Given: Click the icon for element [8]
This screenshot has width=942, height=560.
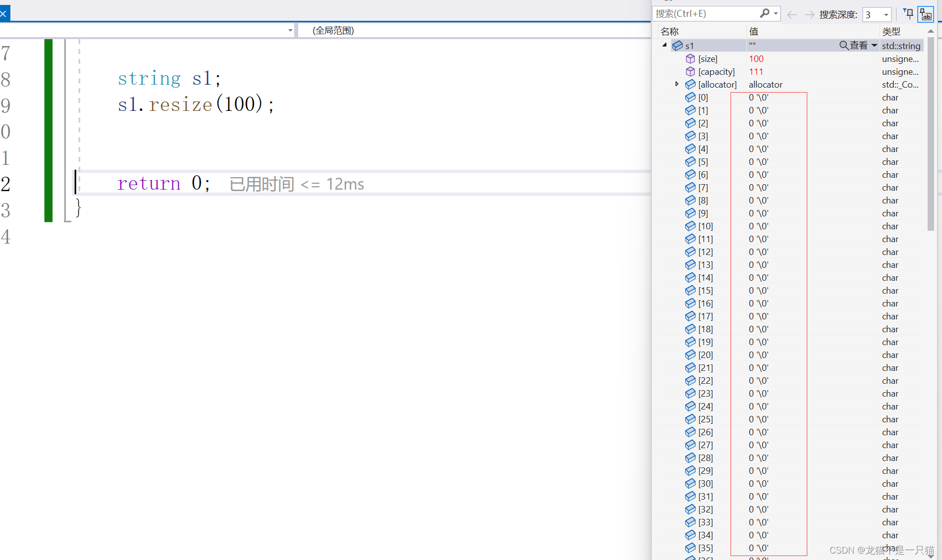Looking at the screenshot, I should click(x=690, y=200).
